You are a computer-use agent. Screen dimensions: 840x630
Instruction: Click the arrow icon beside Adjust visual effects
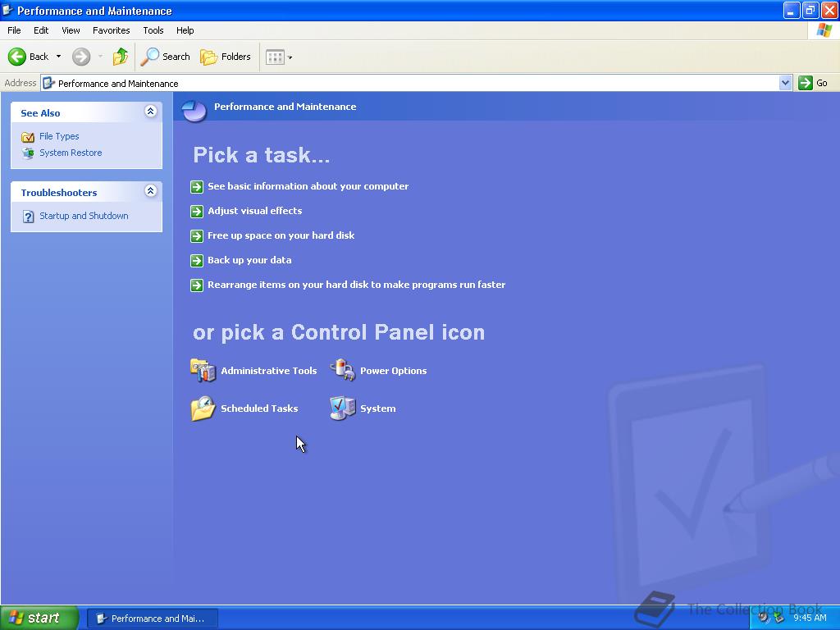click(197, 211)
